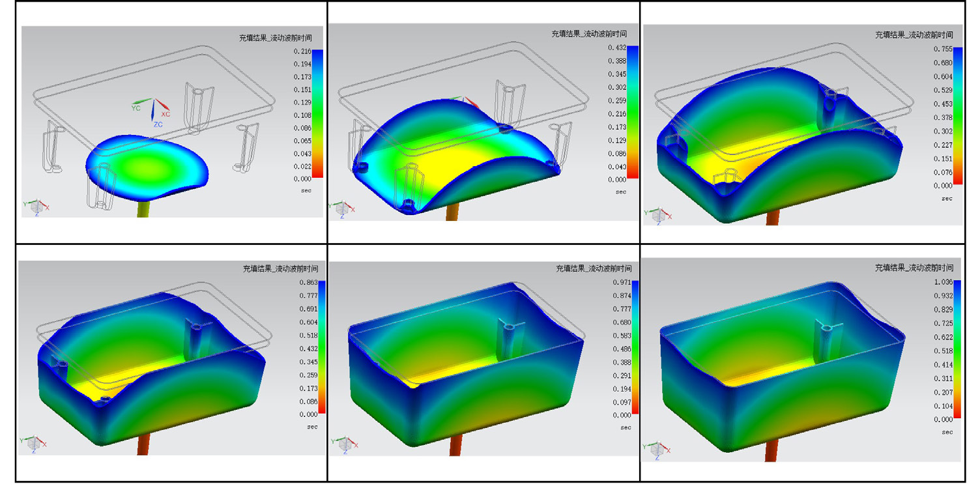Click the 充填结果_流动波前时间 title above the 0.755 legend
The height and width of the screenshot is (488, 980).
click(914, 35)
